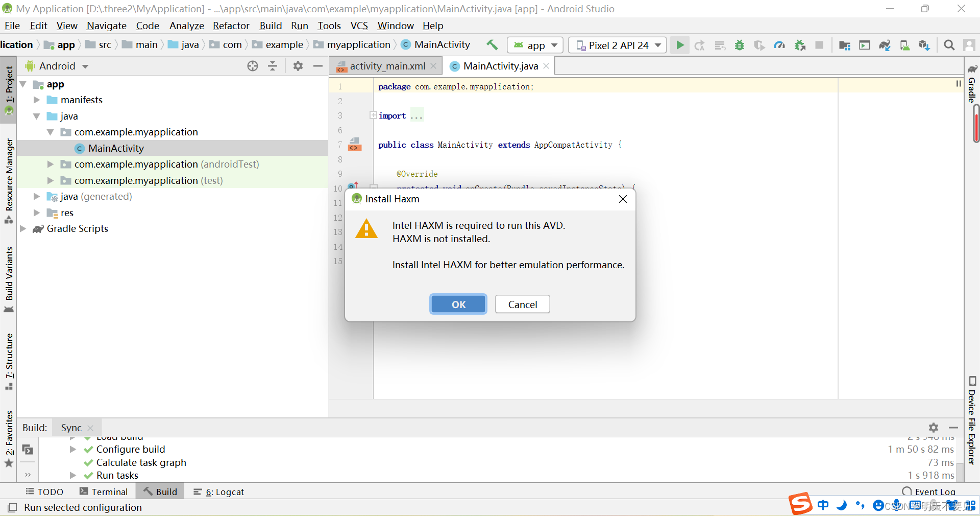Screen dimensions: 980x516
Task: Click the related XML file gutter icon on line 7
Action: point(355,145)
